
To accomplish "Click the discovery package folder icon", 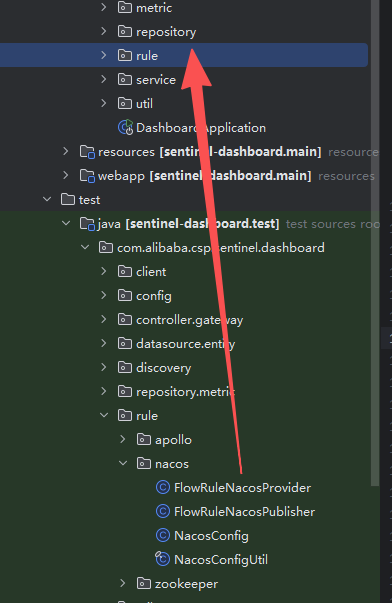I will point(125,368).
